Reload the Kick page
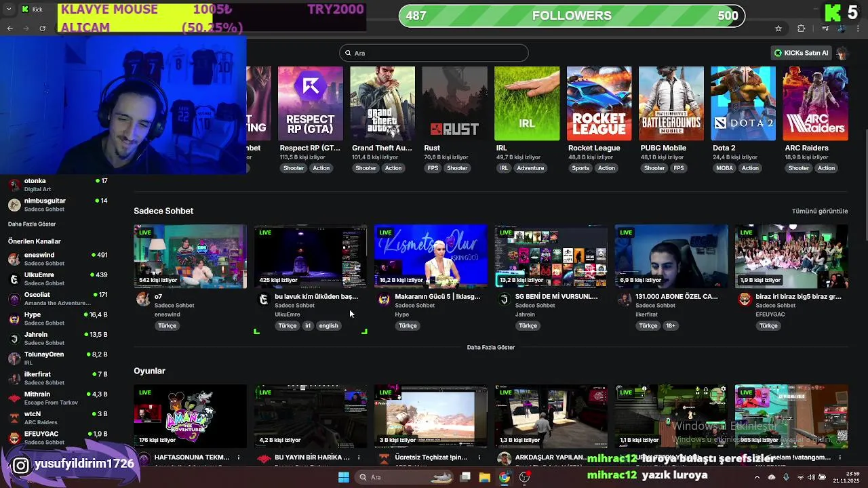Viewport: 868px width, 488px height. [42, 28]
